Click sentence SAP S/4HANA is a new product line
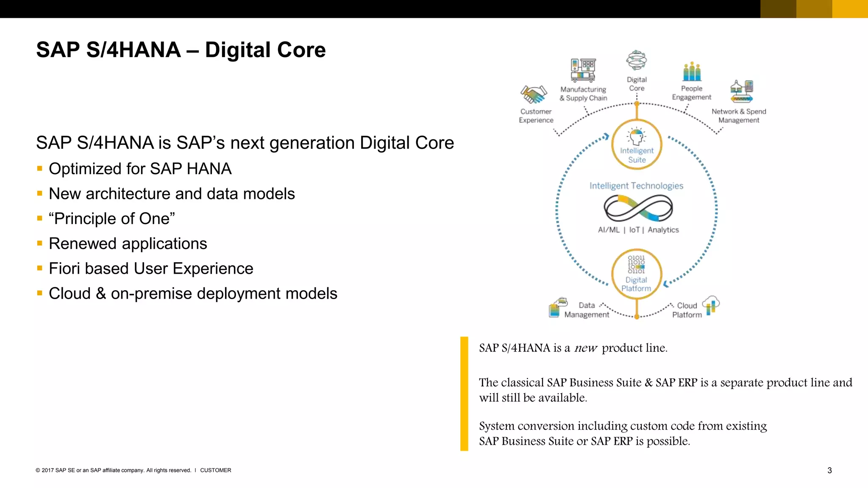The height and width of the screenshot is (488, 868). tap(573, 348)
